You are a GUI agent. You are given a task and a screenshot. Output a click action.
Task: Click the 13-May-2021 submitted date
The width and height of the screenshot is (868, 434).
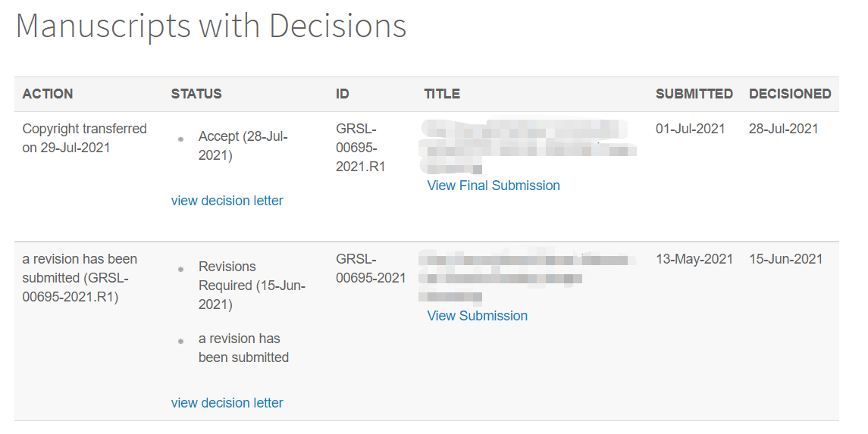tap(694, 259)
